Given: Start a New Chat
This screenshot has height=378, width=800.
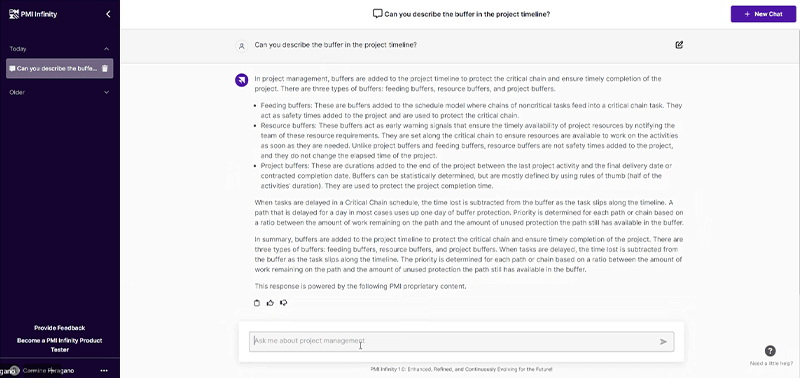Looking at the screenshot, I should (763, 14).
